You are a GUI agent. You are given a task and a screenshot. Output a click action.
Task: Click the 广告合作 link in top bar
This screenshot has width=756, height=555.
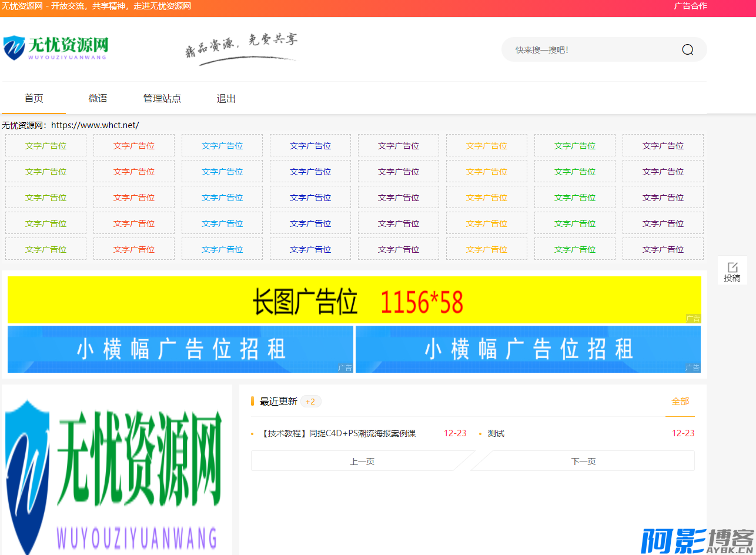tap(690, 6)
